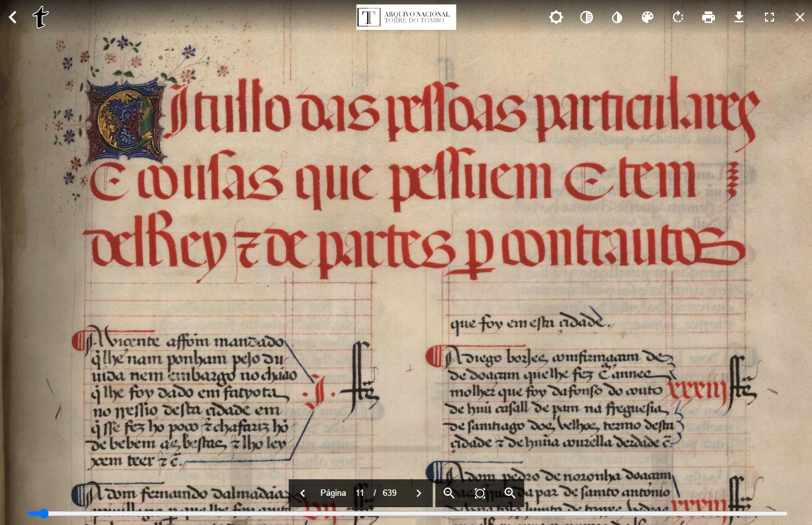Screen dimensions: 812x525
Task: Print the current page
Action: tap(709, 17)
